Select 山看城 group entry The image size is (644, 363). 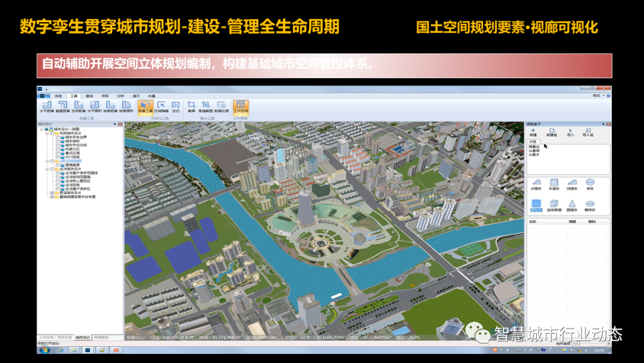(534, 150)
